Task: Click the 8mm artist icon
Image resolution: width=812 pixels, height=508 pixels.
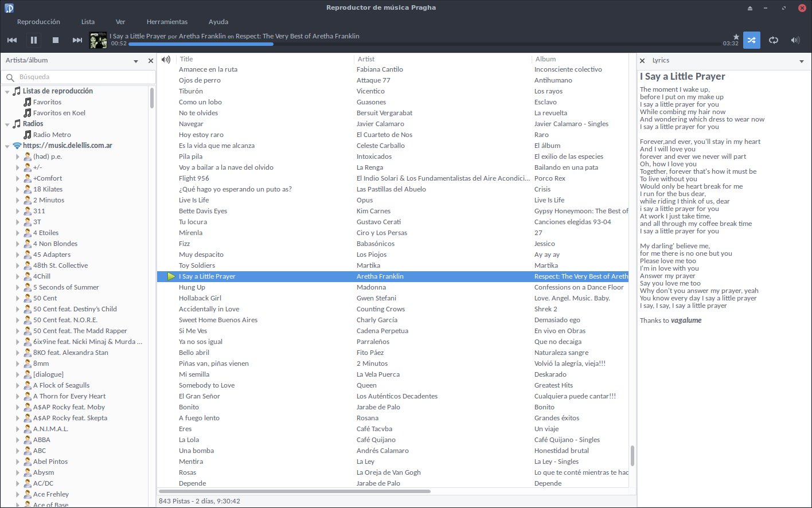Action: click(27, 364)
